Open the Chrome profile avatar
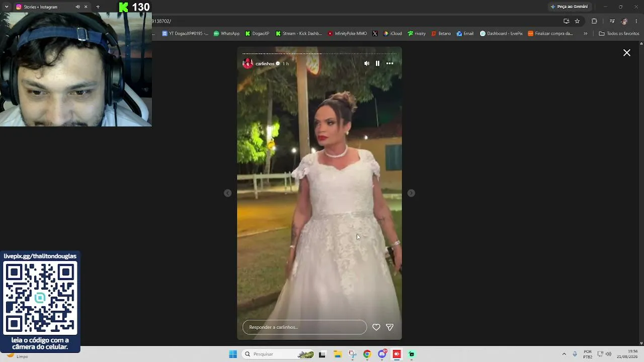This screenshot has width=644, height=362. click(624, 21)
